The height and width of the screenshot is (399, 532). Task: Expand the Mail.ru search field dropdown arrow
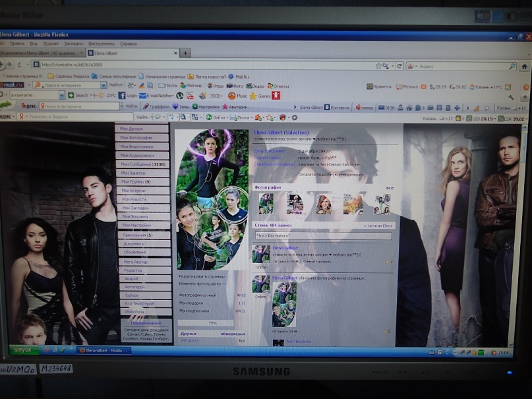pyautogui.click(x=103, y=85)
